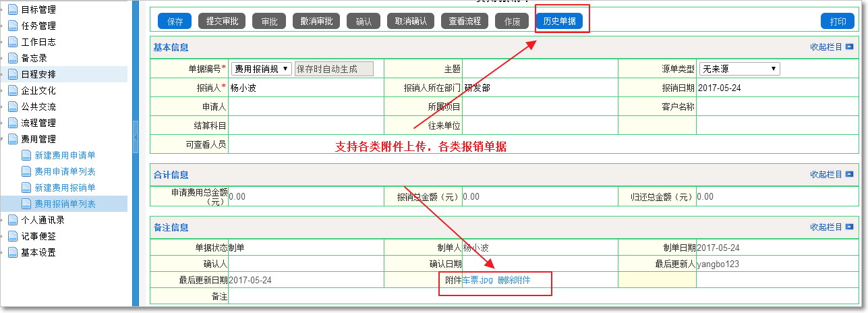Viewport: 868px width, 313px height.
Task: Click the 取消确认 button
Action: click(x=411, y=21)
